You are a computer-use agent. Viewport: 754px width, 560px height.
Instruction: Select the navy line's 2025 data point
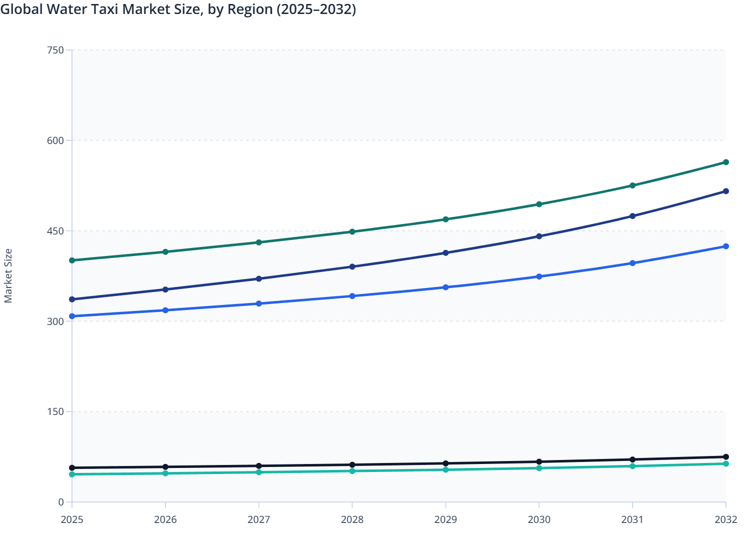[x=72, y=299]
